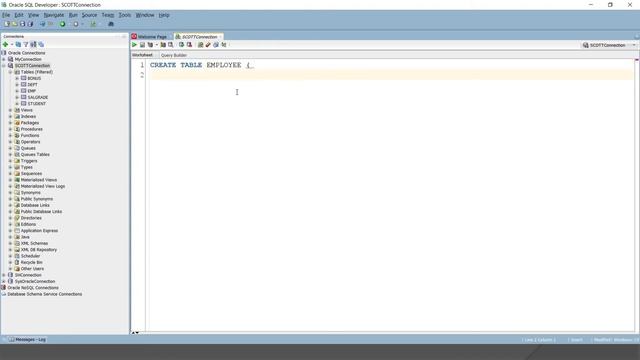Expand the BONUS table node
This screenshot has height=360, width=640.
coord(17,78)
